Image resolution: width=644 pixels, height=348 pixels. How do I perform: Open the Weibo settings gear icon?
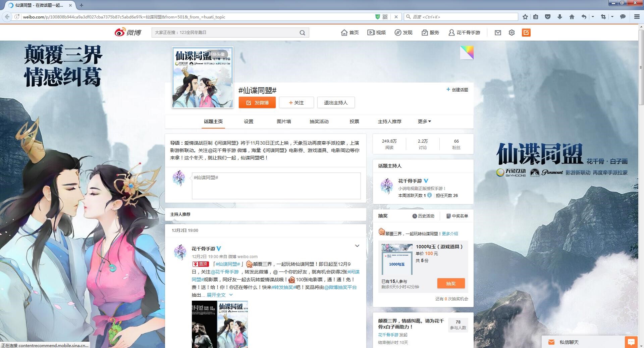(x=512, y=33)
